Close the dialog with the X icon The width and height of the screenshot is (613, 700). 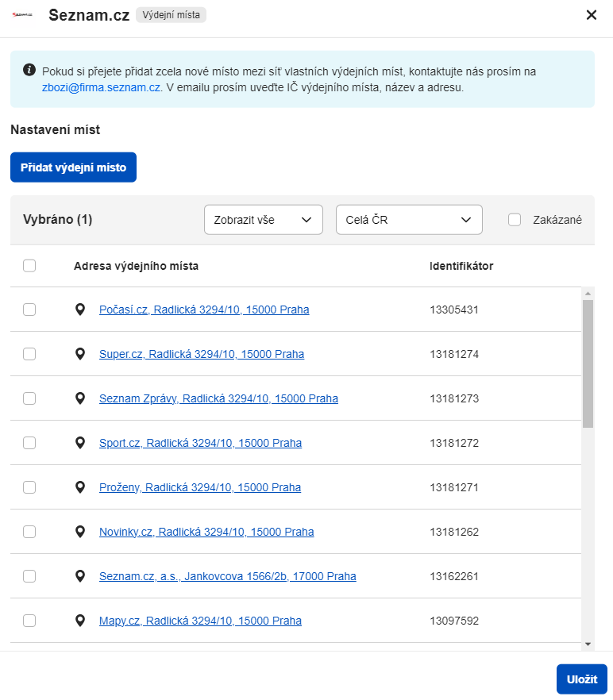pos(591,15)
